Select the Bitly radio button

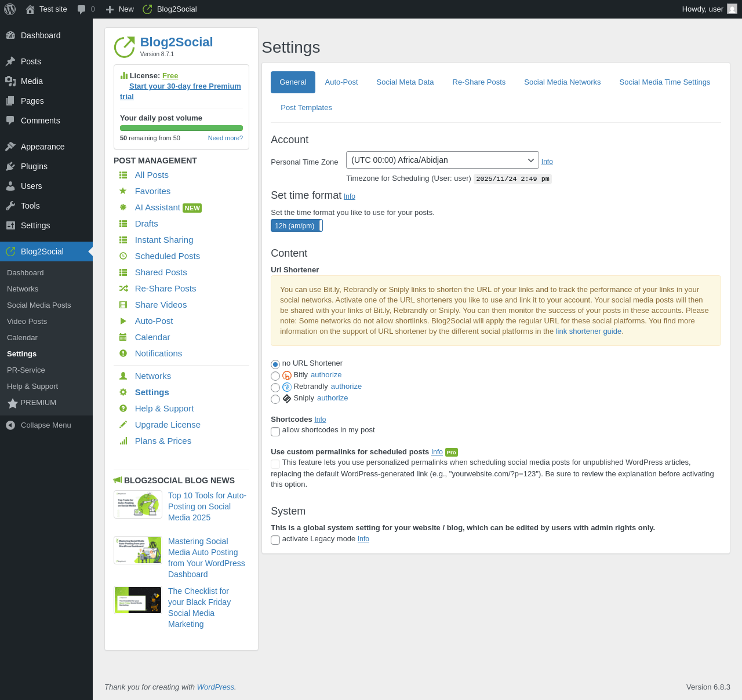[x=275, y=376]
